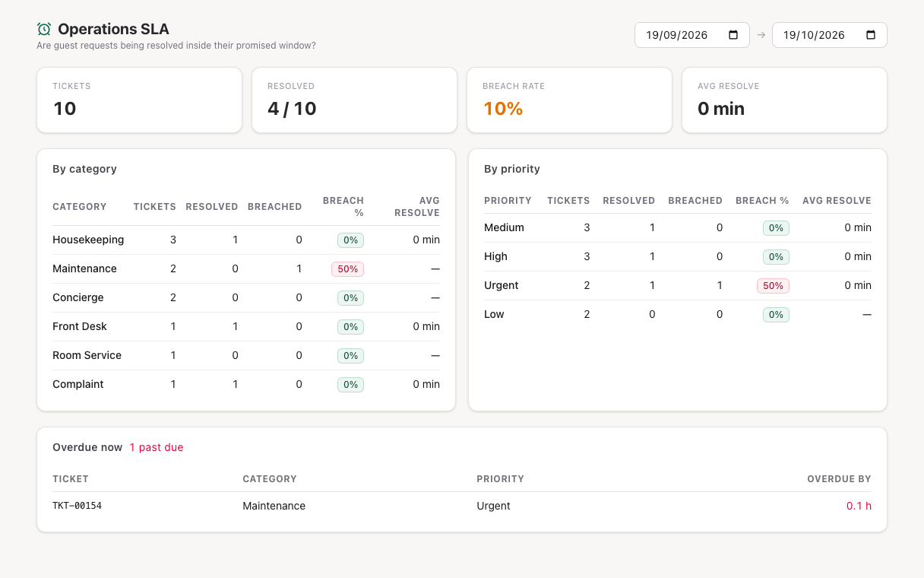Select the Concierge category row
The image size is (924, 578).
pyautogui.click(x=246, y=297)
